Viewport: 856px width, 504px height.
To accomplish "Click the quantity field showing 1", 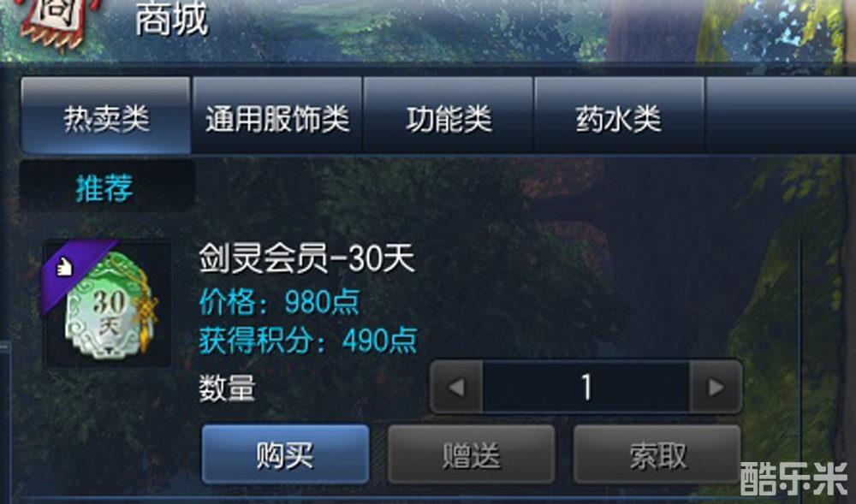I will pyautogui.click(x=586, y=387).
